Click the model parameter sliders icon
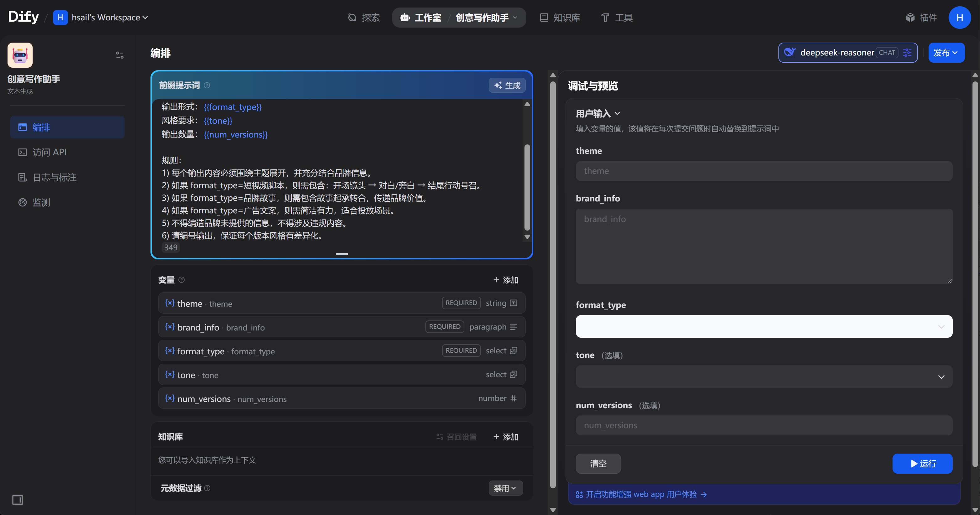This screenshot has width=980, height=515. pyautogui.click(x=907, y=52)
